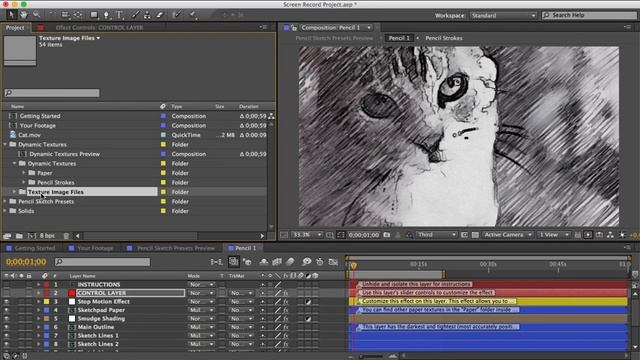Click the viewer timecode 0;00;01;00 button
This screenshot has width=640, height=360.
click(364, 235)
